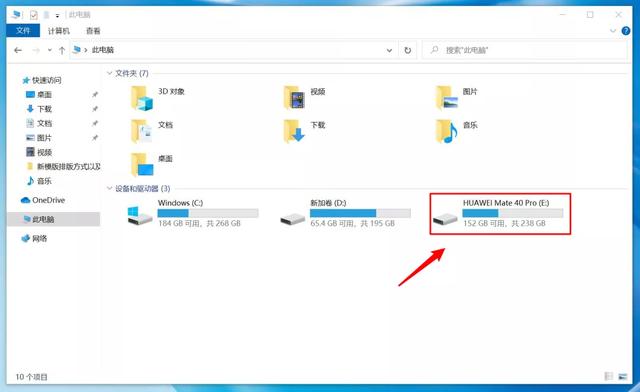Click the 新加卷 (D:) capacity bar

pos(360,213)
